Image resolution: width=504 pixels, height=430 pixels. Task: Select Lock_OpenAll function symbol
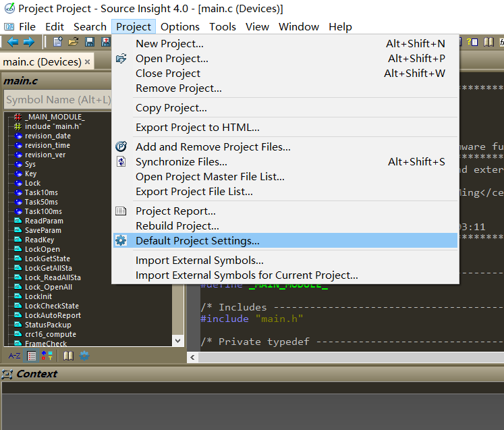(48, 287)
